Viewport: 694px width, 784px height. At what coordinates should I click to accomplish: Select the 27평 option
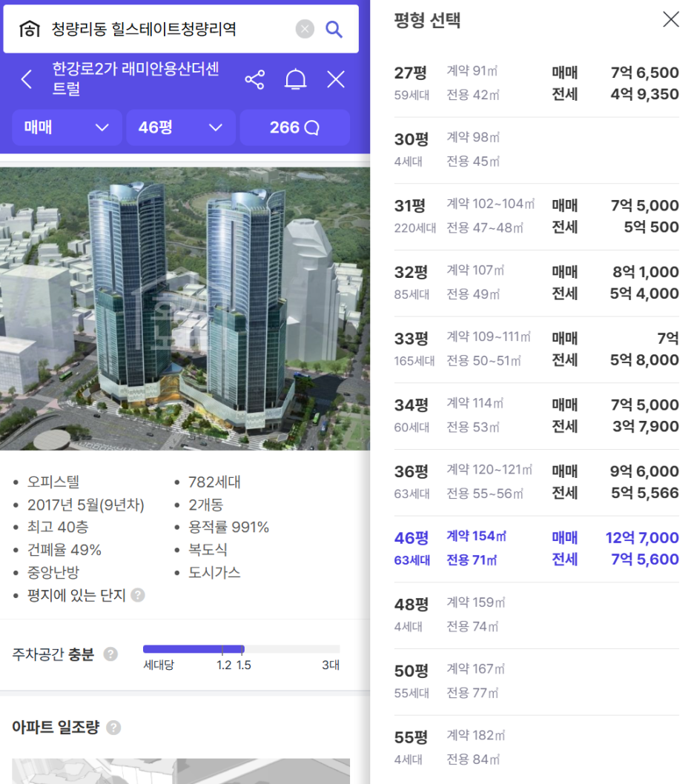536,84
